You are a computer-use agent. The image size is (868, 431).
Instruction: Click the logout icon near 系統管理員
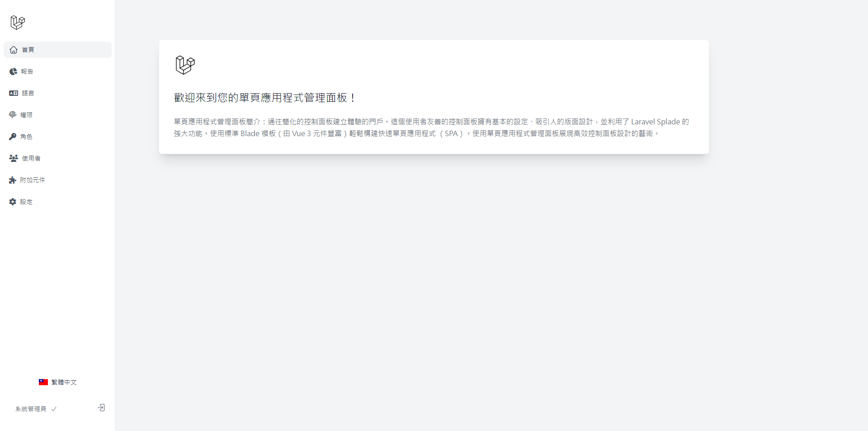[x=101, y=408]
